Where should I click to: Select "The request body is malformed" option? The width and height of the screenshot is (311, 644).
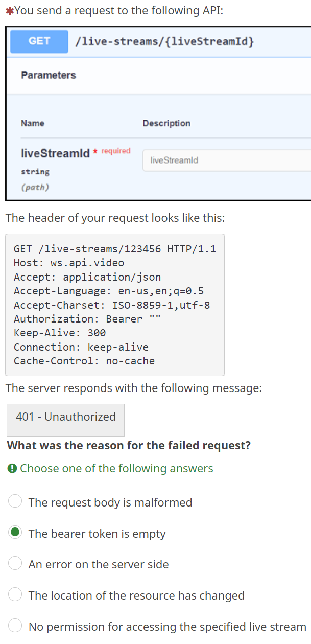pos(15,502)
